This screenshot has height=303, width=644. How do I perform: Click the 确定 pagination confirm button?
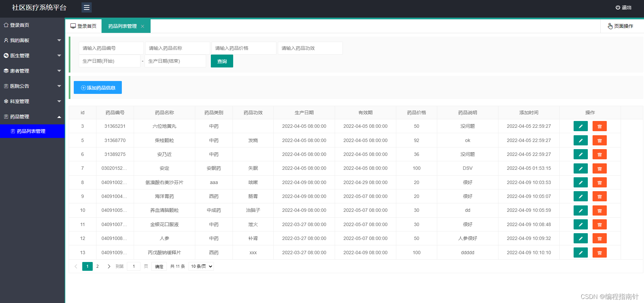[x=159, y=266]
